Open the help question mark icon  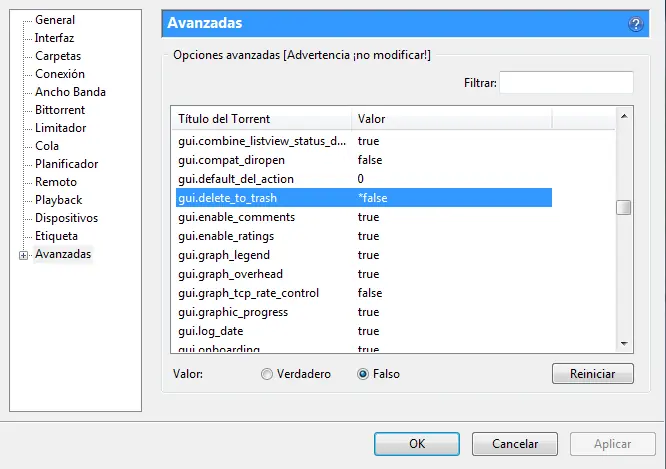tap(635, 24)
